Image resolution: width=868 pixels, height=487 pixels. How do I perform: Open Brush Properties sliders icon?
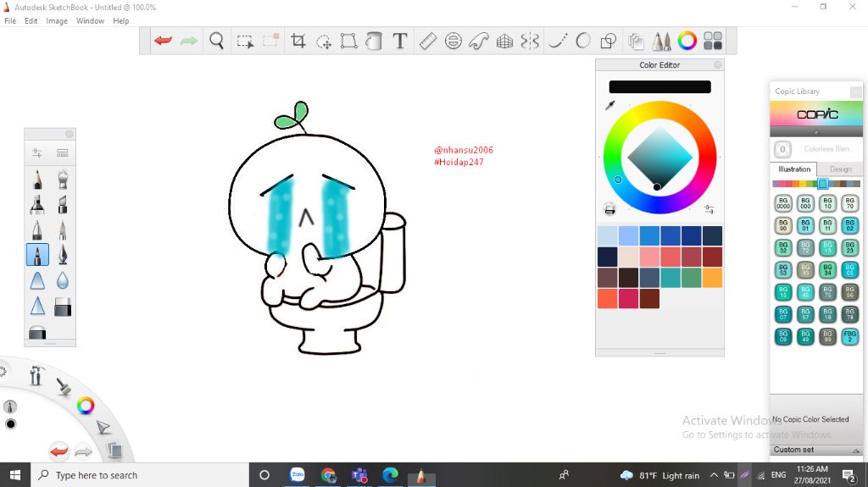37,152
